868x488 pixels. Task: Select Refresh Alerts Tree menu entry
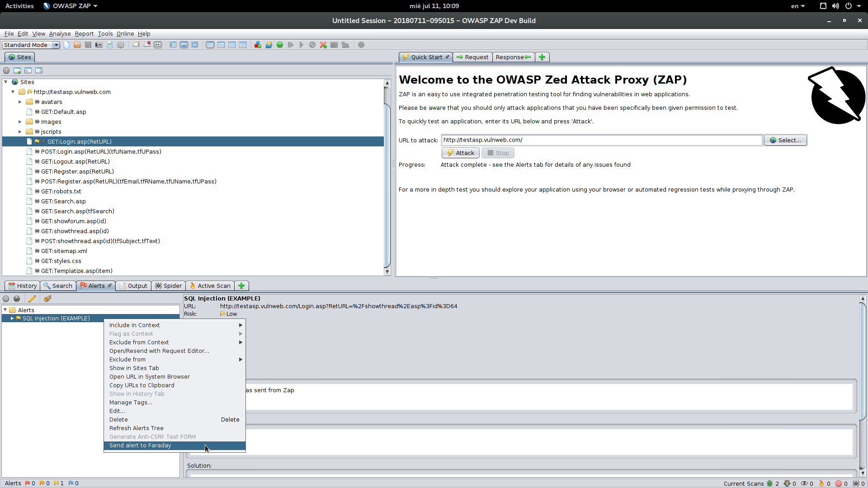pyautogui.click(x=175, y=428)
